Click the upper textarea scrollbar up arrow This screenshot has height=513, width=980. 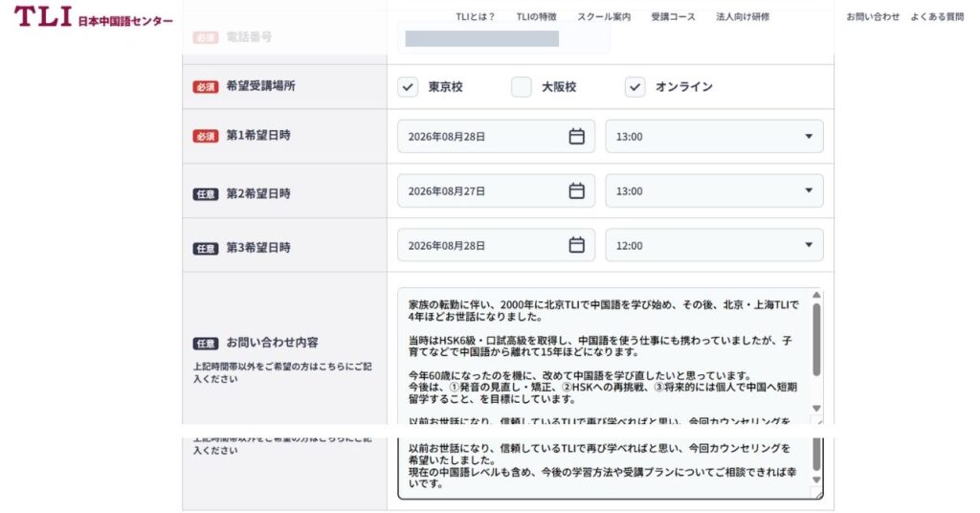[x=816, y=295]
